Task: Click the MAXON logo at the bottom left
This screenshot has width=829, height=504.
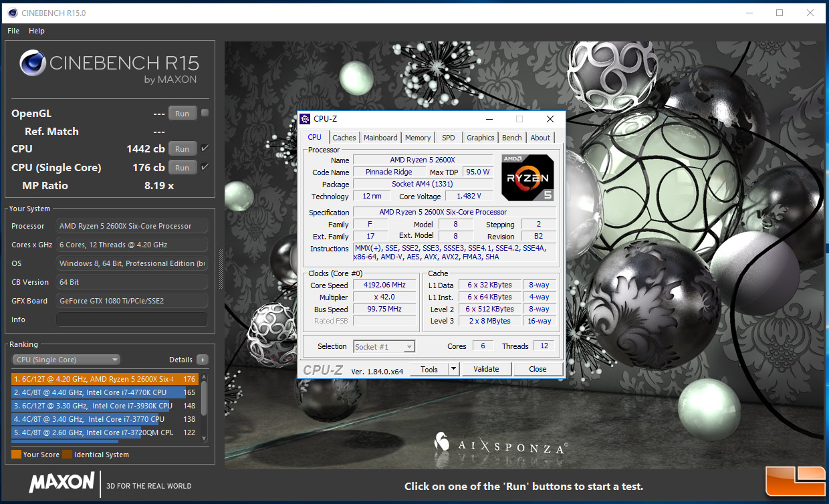Action: pos(62,482)
